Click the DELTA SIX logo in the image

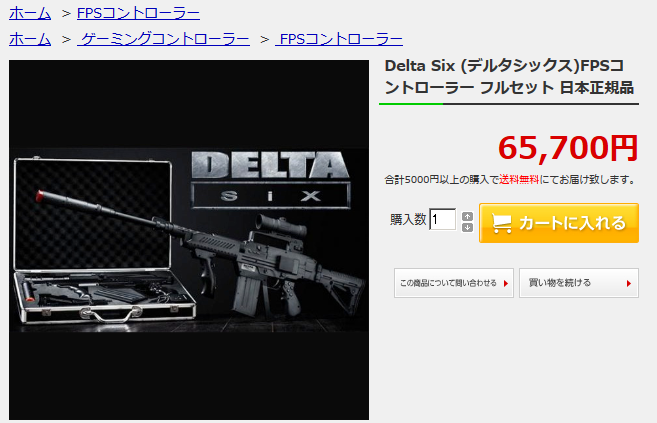point(270,180)
